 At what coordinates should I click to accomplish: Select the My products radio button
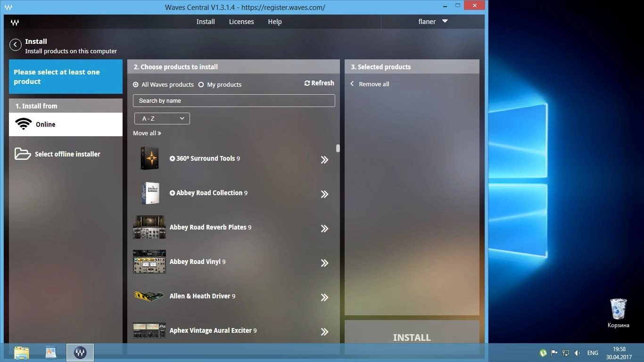pyautogui.click(x=201, y=85)
